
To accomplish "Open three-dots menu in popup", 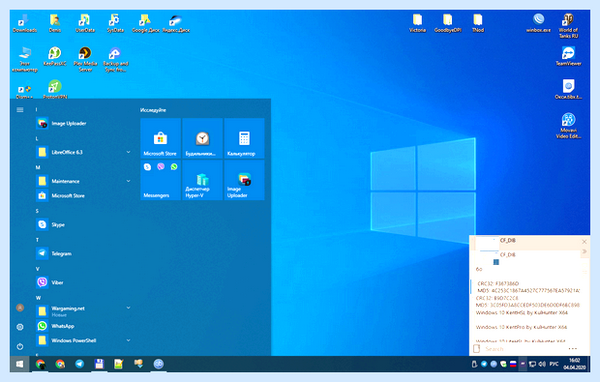I will [572, 349].
